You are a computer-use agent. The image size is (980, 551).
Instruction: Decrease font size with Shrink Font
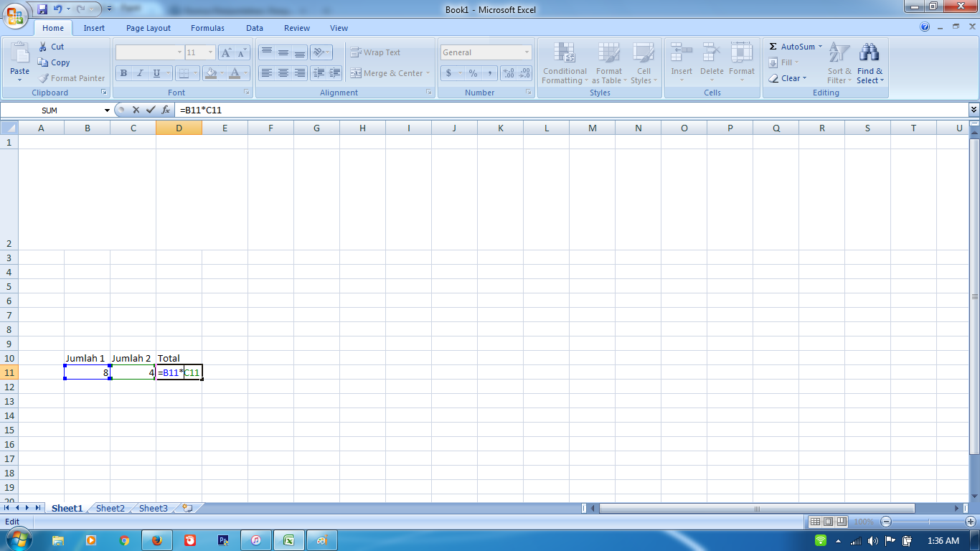(242, 52)
